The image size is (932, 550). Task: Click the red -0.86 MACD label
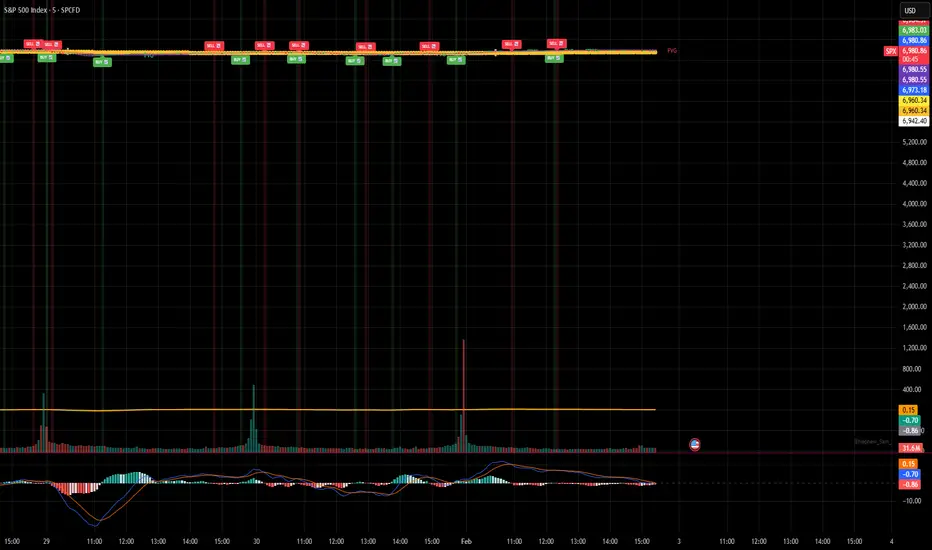click(909, 485)
